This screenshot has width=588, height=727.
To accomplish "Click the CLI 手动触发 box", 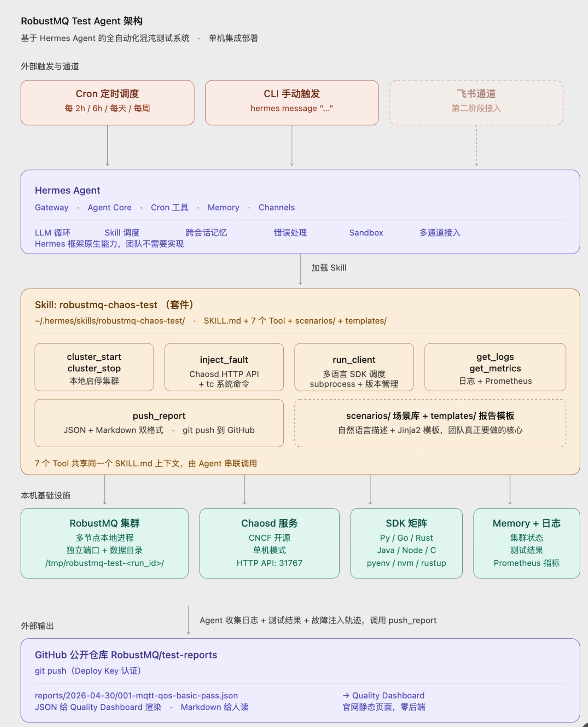I will point(292,103).
